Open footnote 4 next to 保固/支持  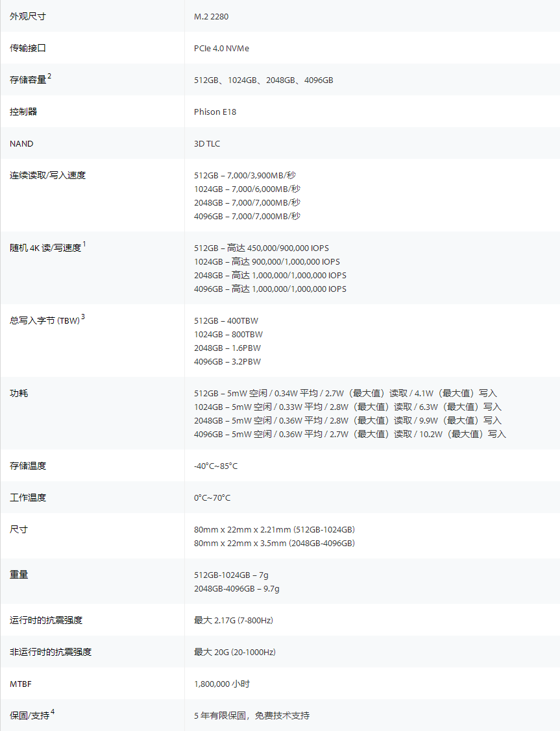point(53,712)
